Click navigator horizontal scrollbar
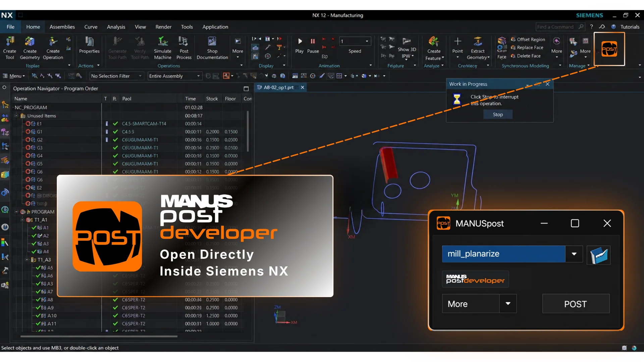644x362 pixels. coord(99,336)
